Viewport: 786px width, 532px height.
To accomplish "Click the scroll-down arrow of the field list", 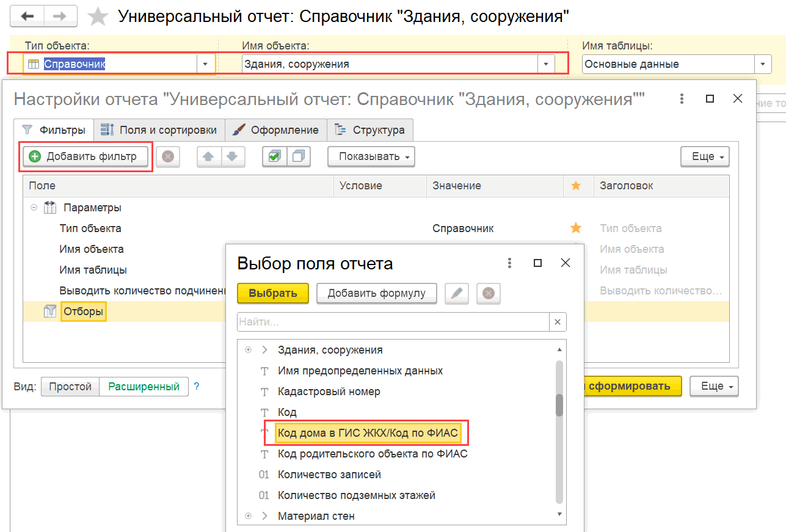I will (559, 516).
